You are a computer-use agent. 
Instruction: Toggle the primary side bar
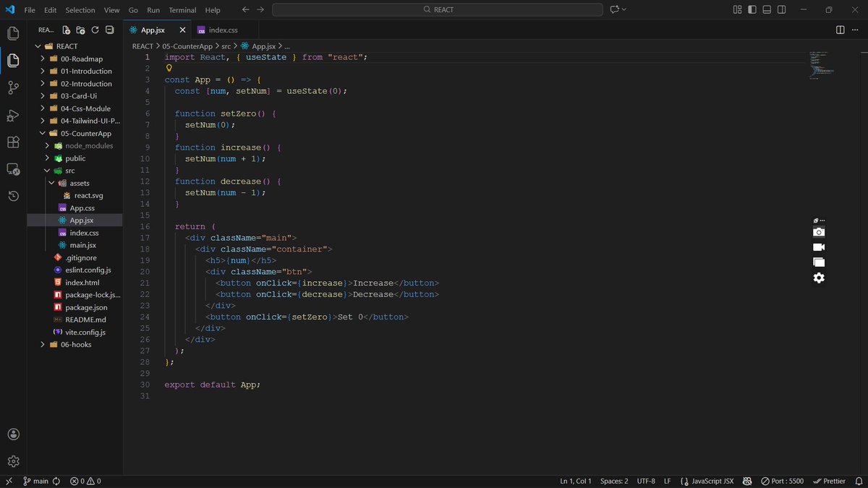click(x=752, y=9)
